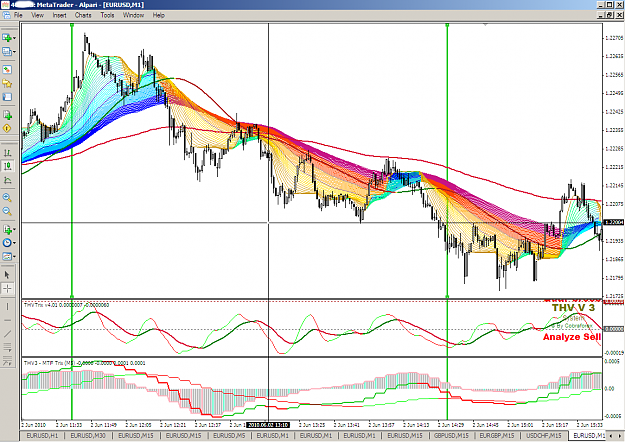This screenshot has width=625, height=442.
Task: Open the Insert menu
Action: click(x=59, y=15)
